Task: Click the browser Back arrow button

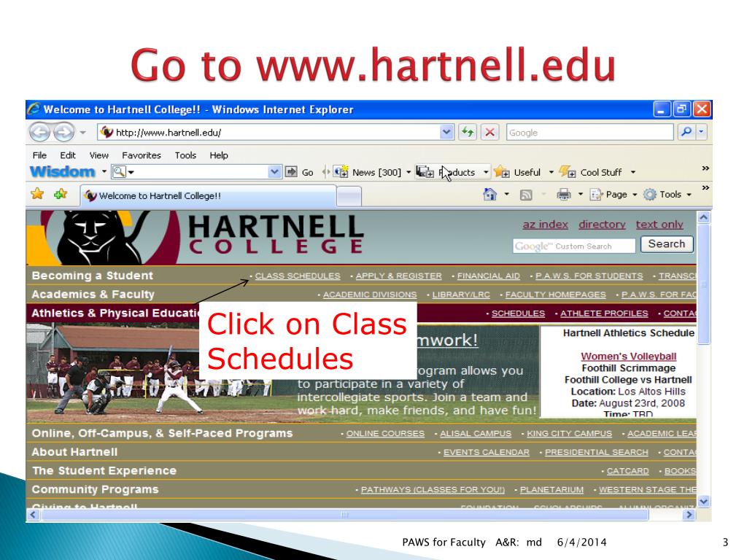Action: 40,132
